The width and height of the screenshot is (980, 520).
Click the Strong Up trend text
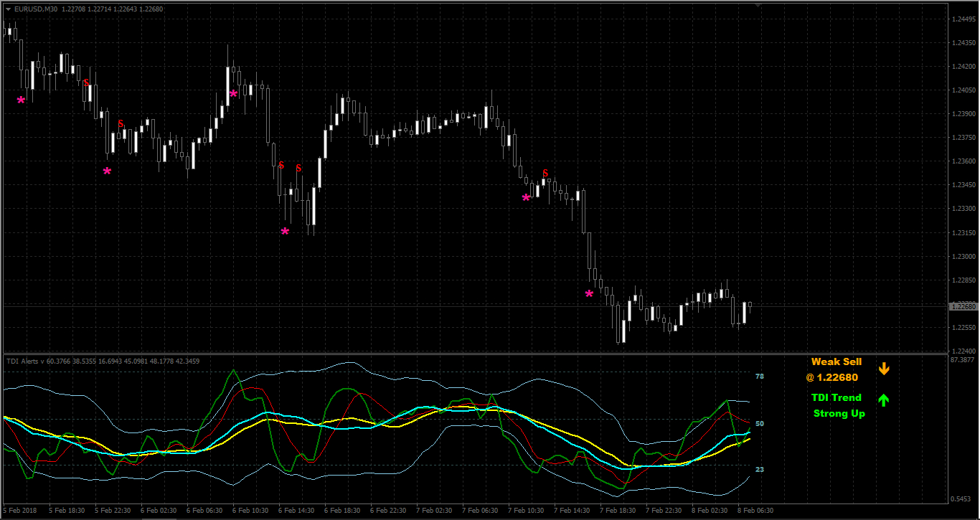(x=839, y=413)
